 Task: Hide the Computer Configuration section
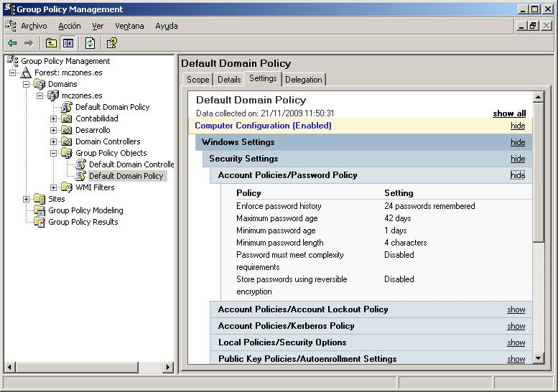518,126
